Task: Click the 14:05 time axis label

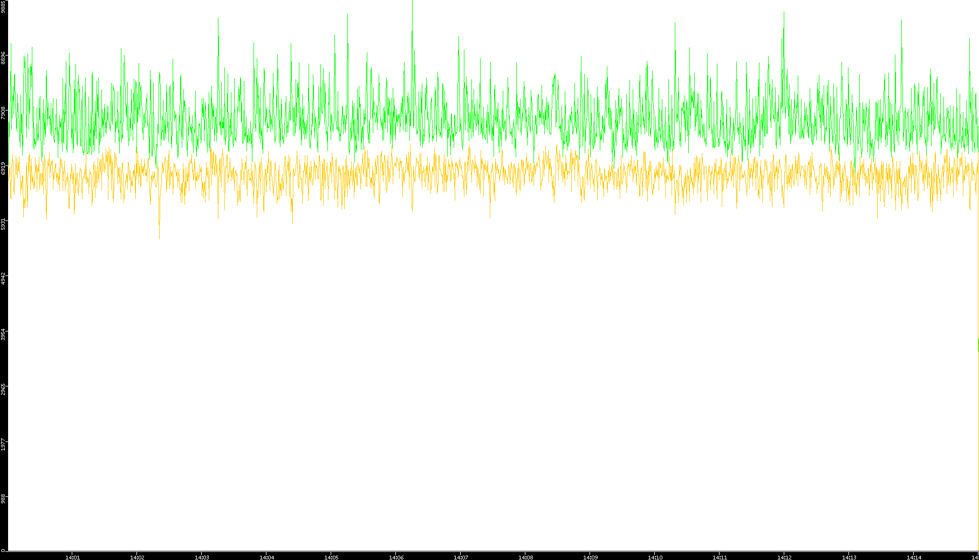Action: pos(331,557)
